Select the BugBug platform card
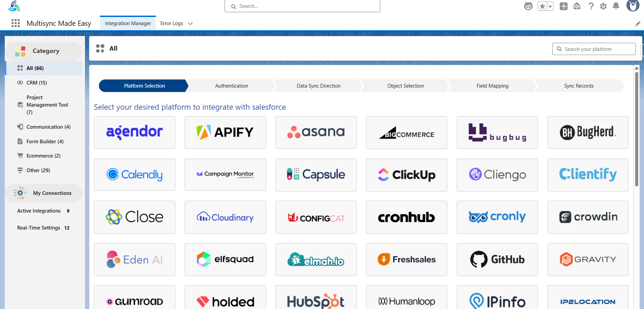This screenshot has width=644, height=309. (497, 132)
